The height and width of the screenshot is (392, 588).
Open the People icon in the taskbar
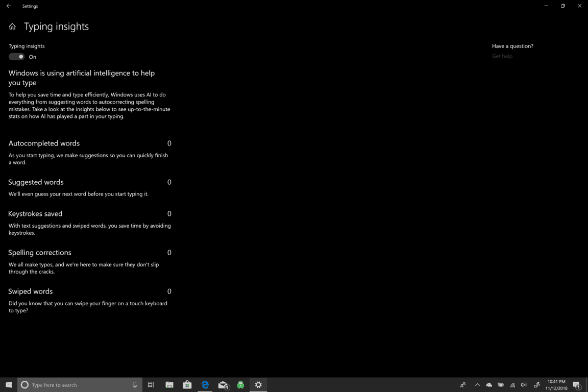[463, 385]
